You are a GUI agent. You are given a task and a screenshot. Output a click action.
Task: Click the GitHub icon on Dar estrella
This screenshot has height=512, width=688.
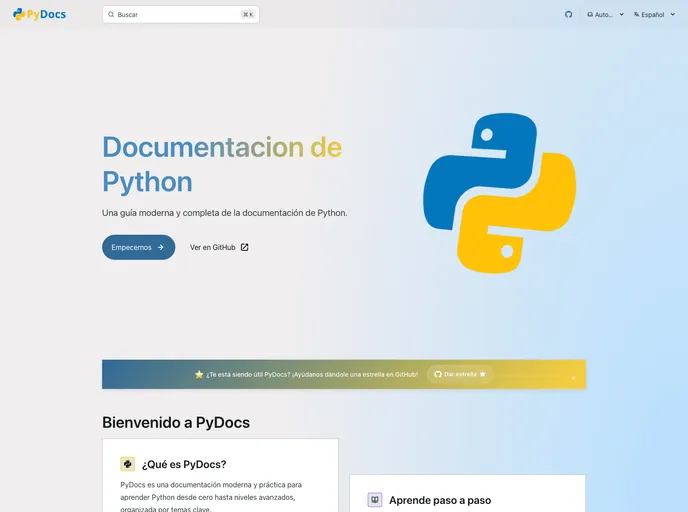click(x=437, y=374)
